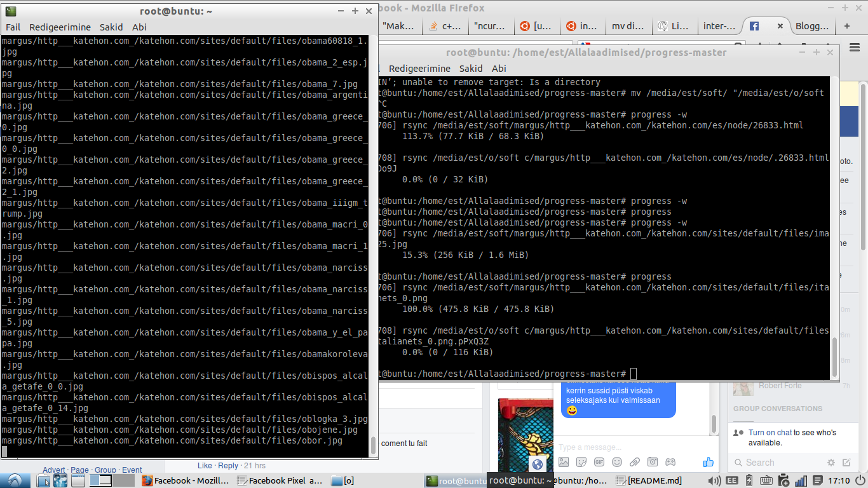Viewport: 868px width, 488px height.
Task: Focus the [o] file manager taskbar entry
Action: click(343, 480)
